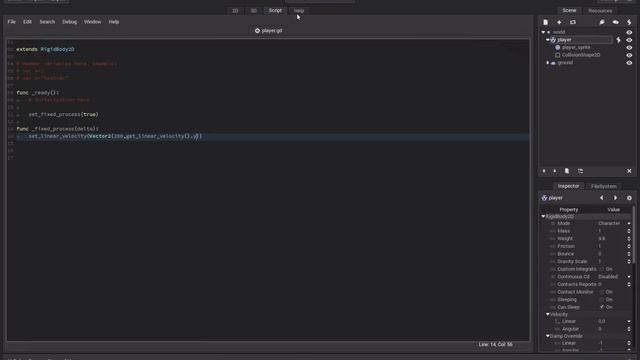Click the lightning script icon in Scene toolbar
The height and width of the screenshot is (360, 640).
629,22
